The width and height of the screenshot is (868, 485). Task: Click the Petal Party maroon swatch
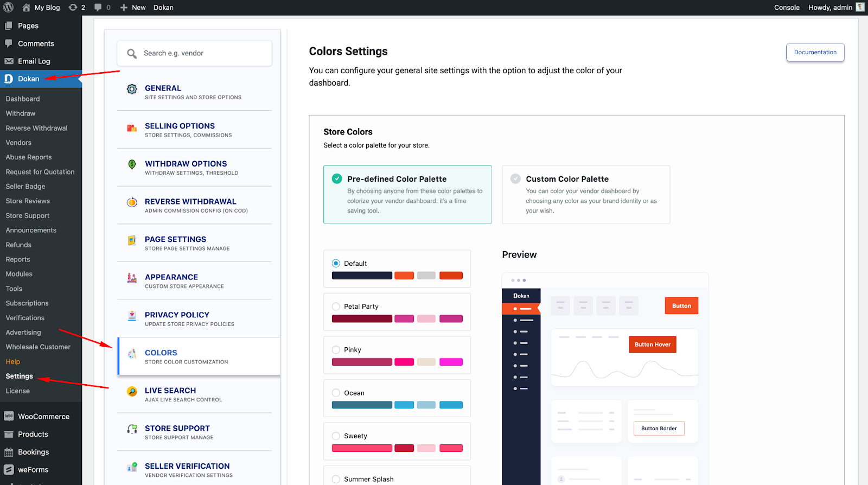[x=362, y=318]
